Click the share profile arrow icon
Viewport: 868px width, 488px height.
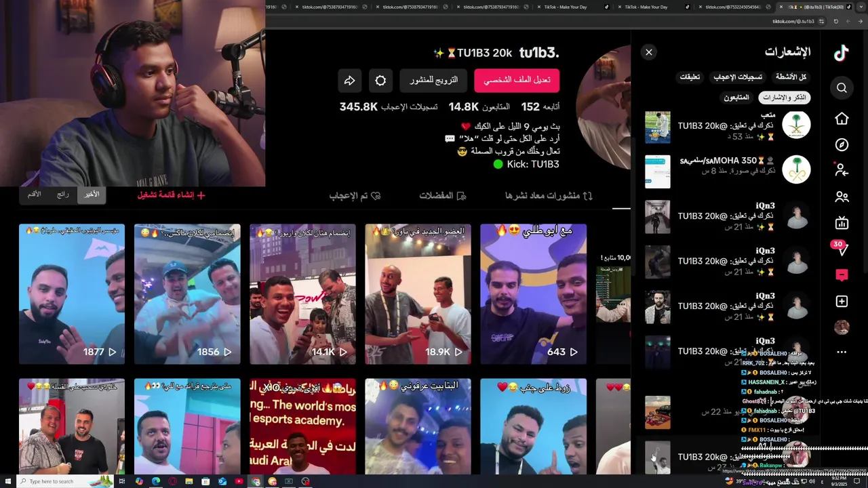pyautogui.click(x=349, y=80)
